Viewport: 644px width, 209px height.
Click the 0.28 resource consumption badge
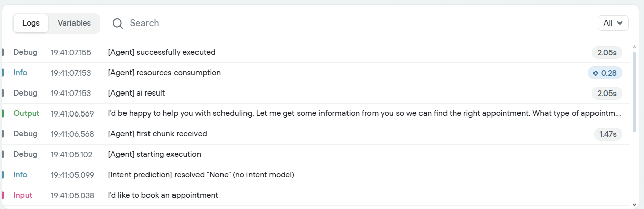tap(605, 73)
